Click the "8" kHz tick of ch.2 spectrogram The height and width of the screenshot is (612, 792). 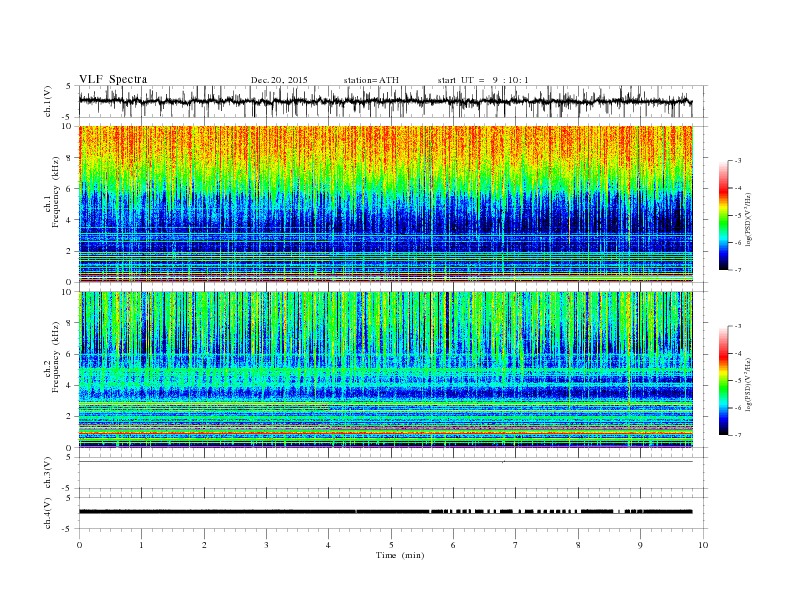coord(70,323)
